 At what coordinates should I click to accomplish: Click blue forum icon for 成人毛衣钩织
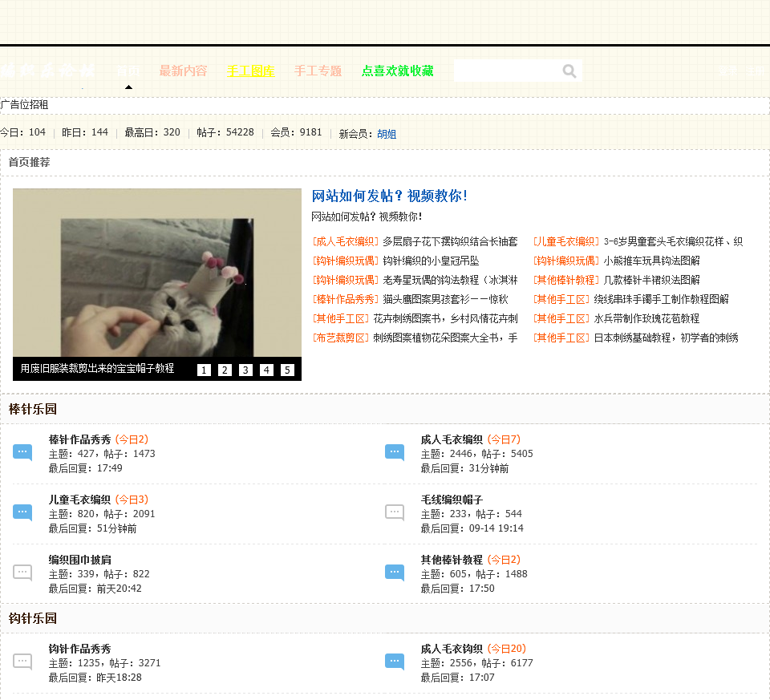tap(395, 662)
